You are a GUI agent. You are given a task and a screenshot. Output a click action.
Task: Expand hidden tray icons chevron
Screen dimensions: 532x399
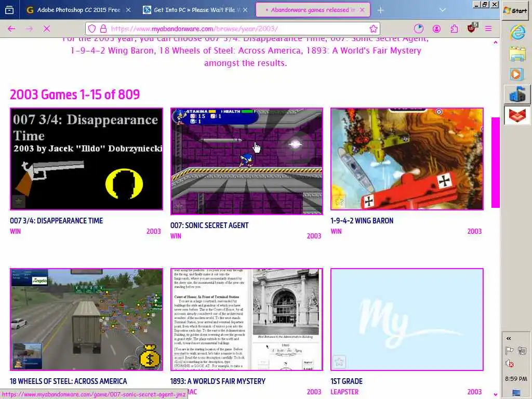(508, 338)
